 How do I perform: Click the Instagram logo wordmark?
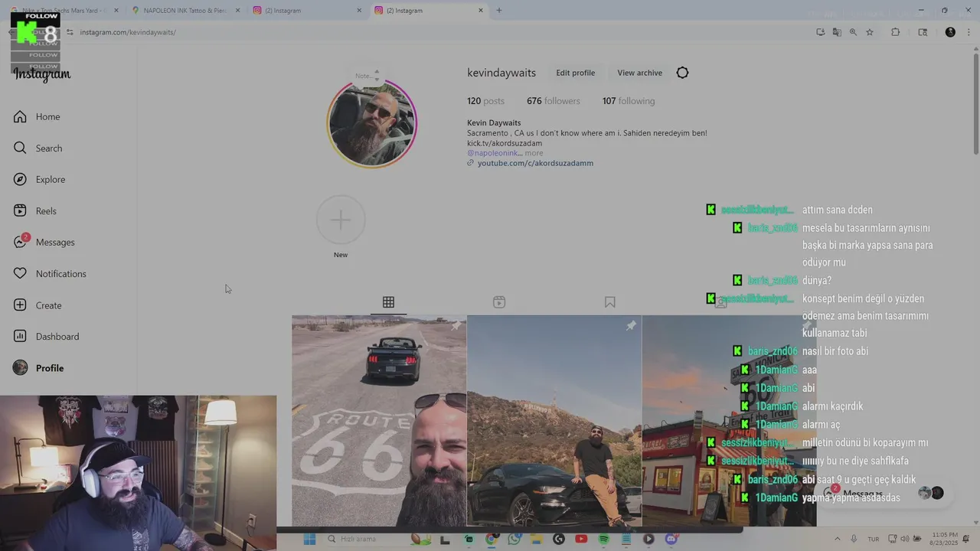(42, 74)
